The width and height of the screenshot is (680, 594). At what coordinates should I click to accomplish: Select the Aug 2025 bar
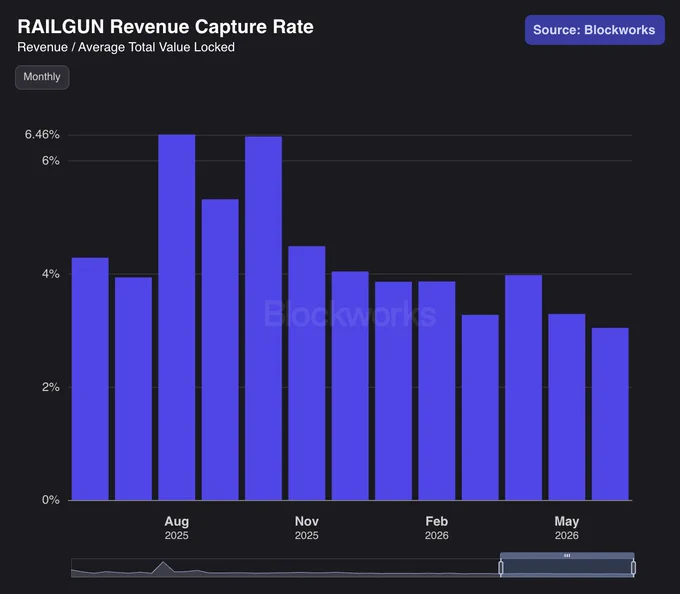pyautogui.click(x=177, y=317)
